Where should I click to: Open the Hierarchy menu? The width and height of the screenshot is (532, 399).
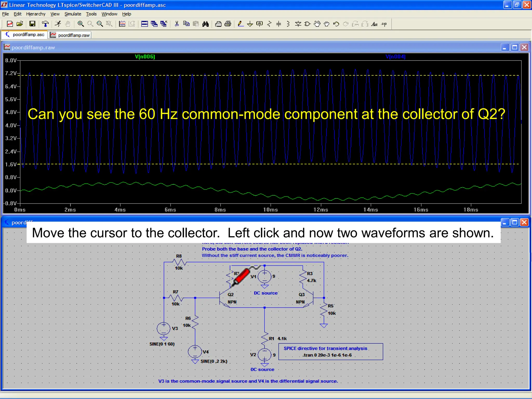[x=36, y=14]
